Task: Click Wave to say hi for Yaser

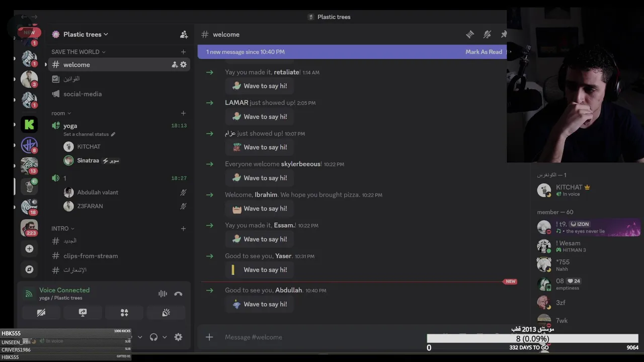Action: (259, 270)
